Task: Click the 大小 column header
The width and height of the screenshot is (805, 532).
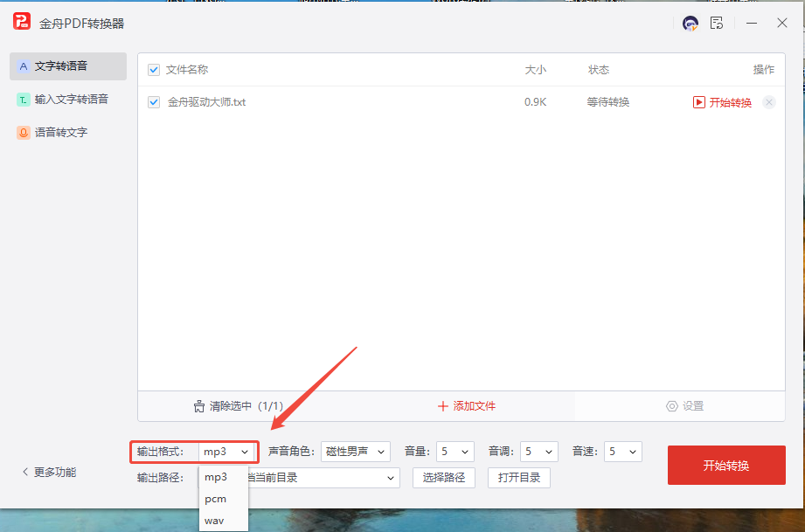Action: (x=535, y=70)
